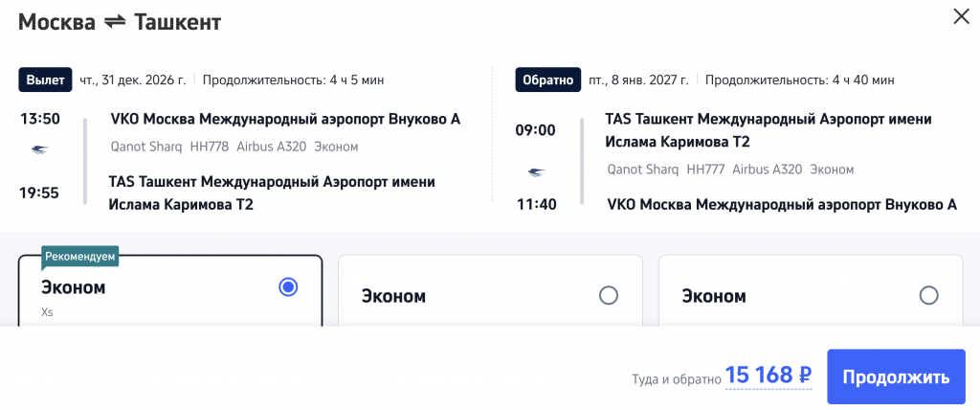Click the Qanot Sharq logo on outbound flight
This screenshot has width=980, height=410.
coord(39,150)
